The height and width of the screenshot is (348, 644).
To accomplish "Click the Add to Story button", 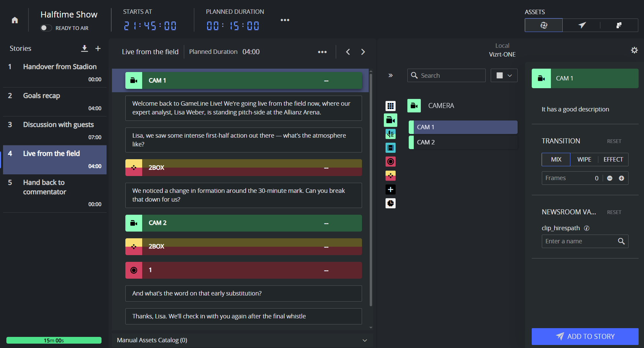I will point(585,337).
